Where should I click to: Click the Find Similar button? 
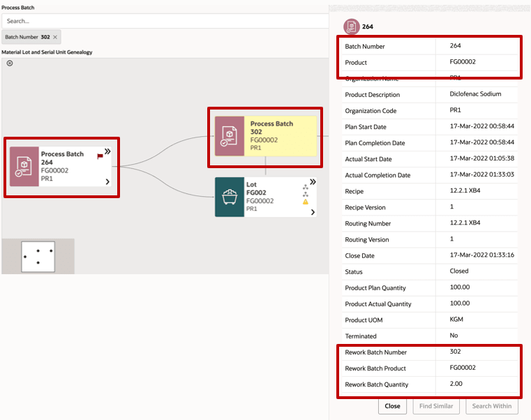(436, 406)
